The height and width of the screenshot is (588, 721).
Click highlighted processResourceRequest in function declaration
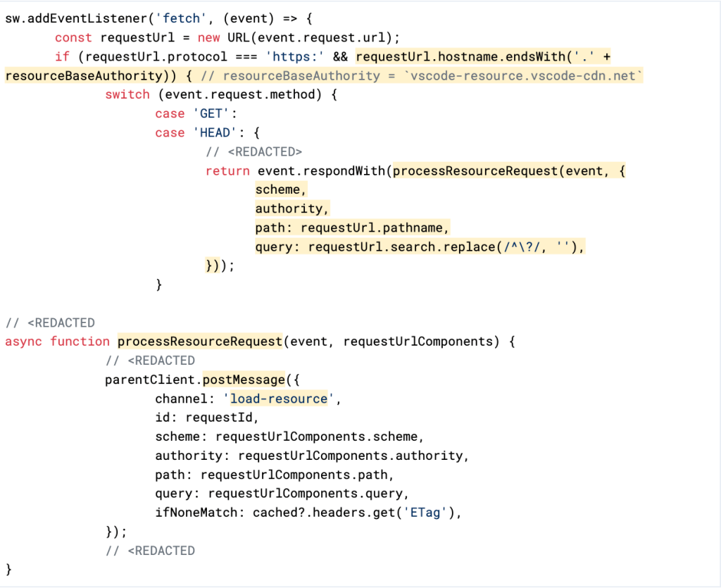click(199, 342)
